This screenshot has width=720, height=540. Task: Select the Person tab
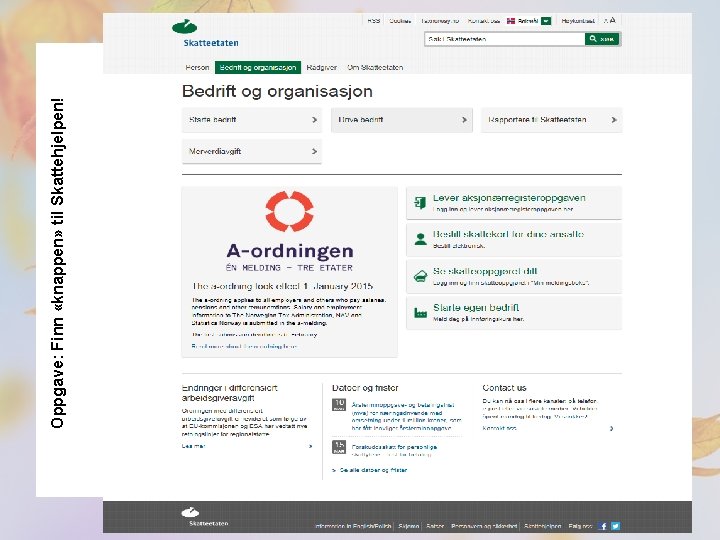click(197, 68)
